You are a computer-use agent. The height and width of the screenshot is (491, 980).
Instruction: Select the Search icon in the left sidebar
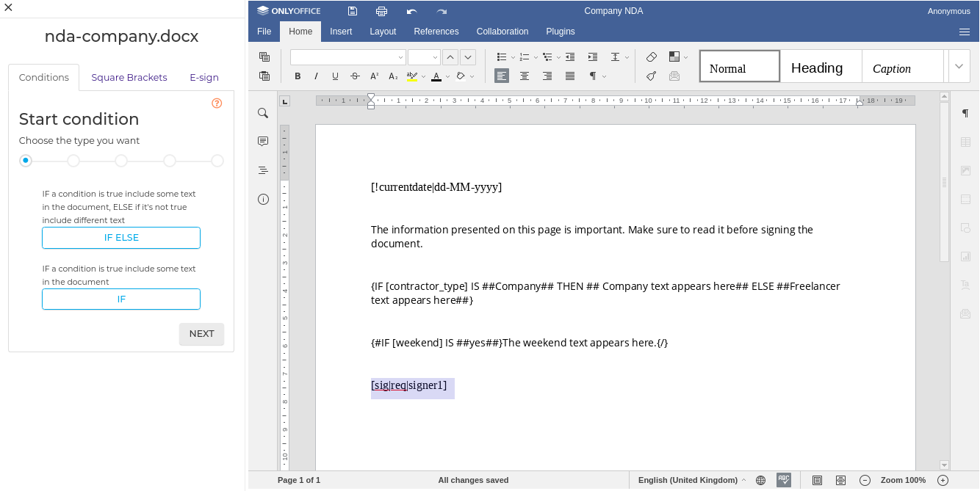[x=262, y=113]
